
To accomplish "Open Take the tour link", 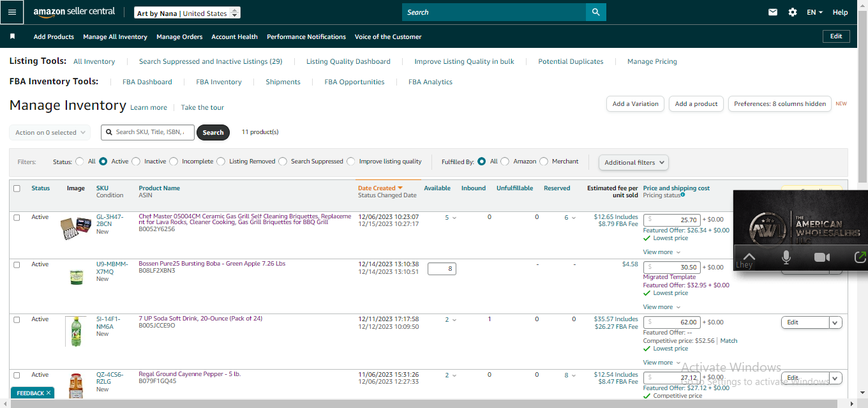I will [202, 108].
